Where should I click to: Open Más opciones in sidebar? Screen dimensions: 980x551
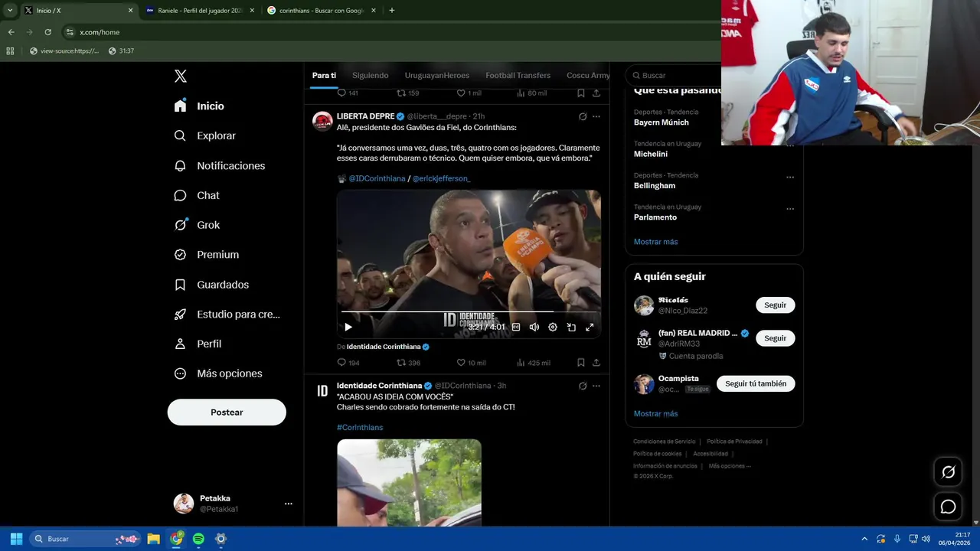coord(218,373)
